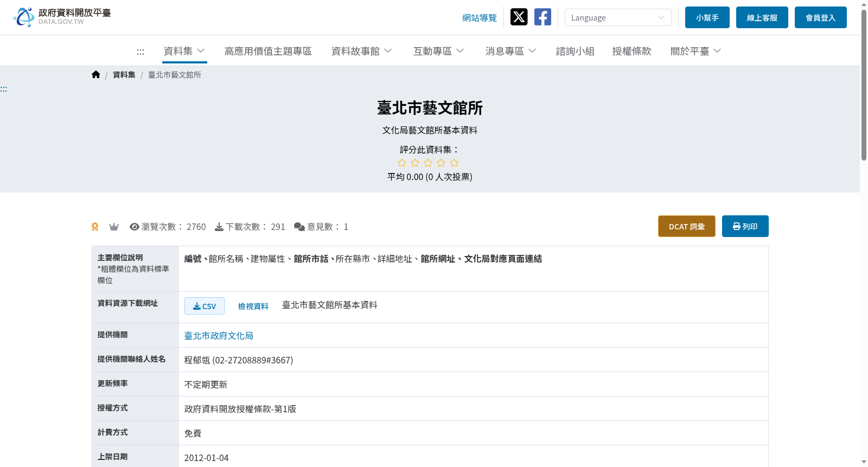
Task: Open the 網站導覽 sitemap link
Action: pos(480,18)
